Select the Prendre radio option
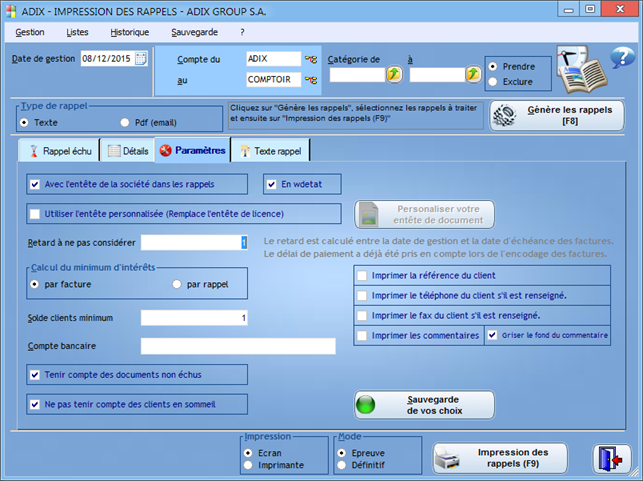Screen dimensions: 643x481 (x=493, y=66)
